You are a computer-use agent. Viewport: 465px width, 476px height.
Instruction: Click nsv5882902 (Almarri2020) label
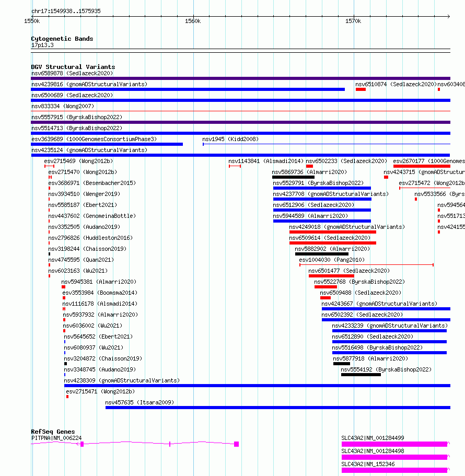(332, 248)
